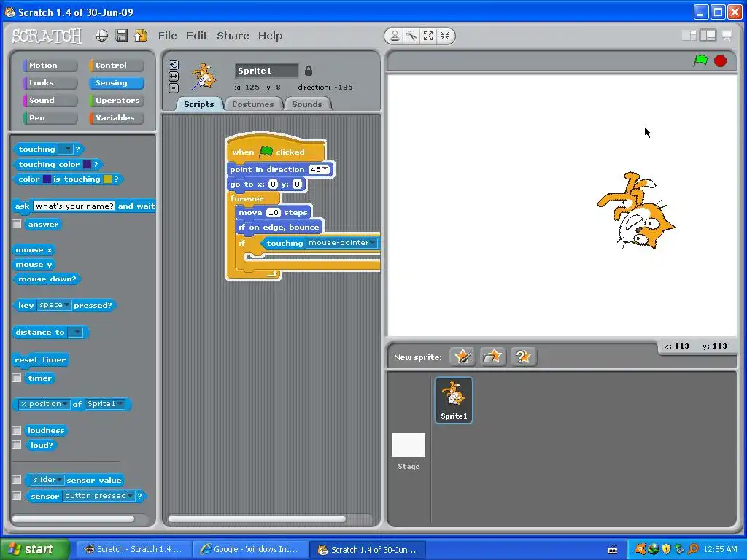
Task: Select the Sensing block category
Action: click(x=116, y=83)
